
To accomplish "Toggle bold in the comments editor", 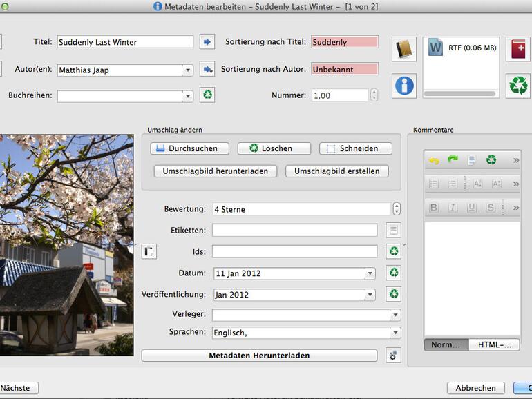I will (x=434, y=207).
